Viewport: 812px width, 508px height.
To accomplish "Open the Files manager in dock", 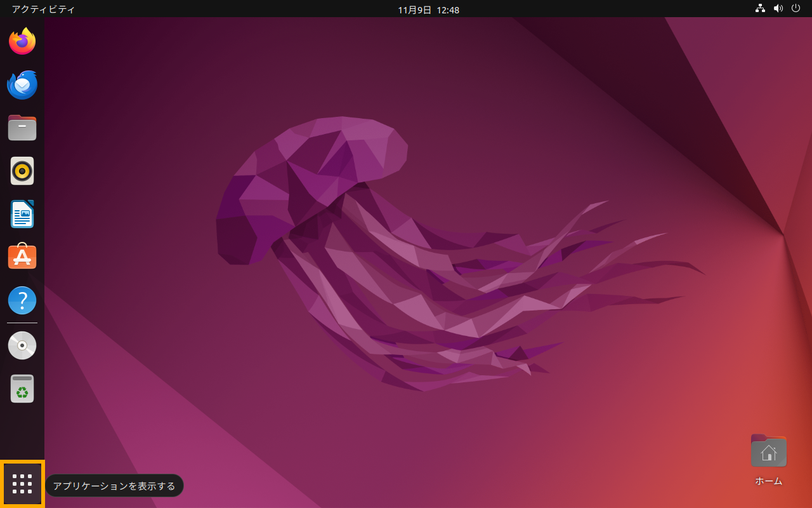I will (x=22, y=128).
